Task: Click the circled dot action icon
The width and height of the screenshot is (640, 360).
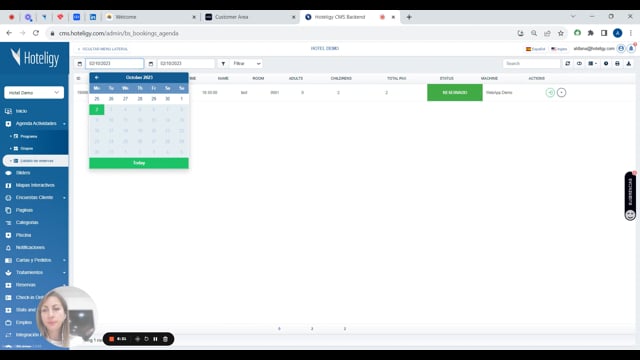Action: 562,93
